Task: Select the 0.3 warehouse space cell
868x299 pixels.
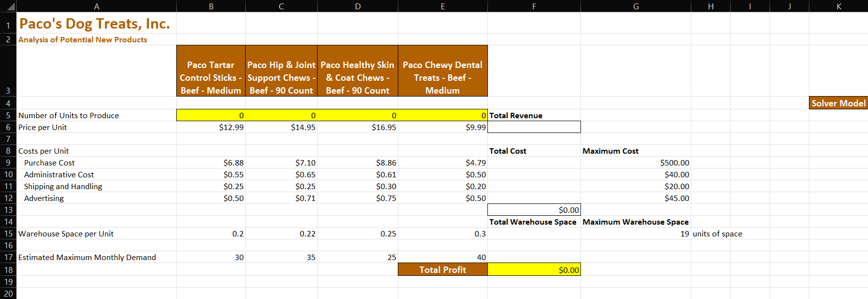Action: click(x=443, y=233)
